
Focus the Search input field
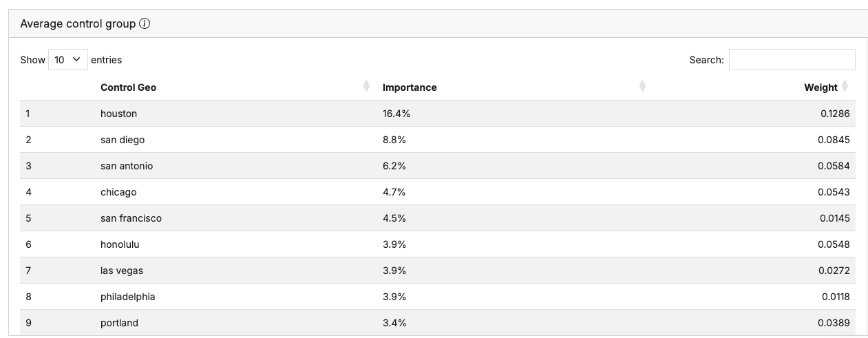pyautogui.click(x=792, y=60)
